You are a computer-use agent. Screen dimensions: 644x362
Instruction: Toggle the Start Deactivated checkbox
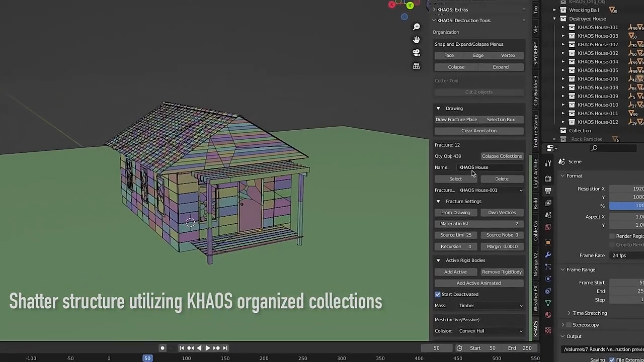438,294
